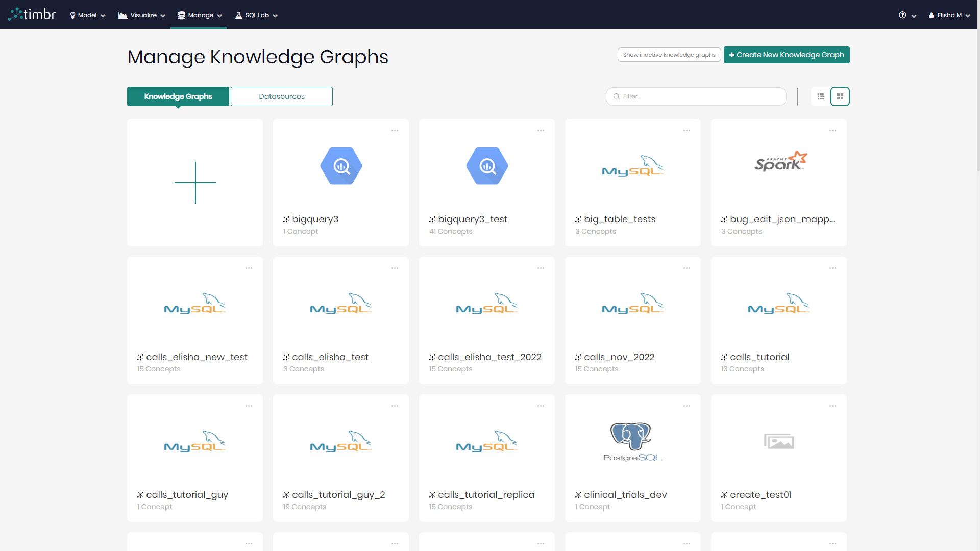Select the list view layout icon

point(820,96)
